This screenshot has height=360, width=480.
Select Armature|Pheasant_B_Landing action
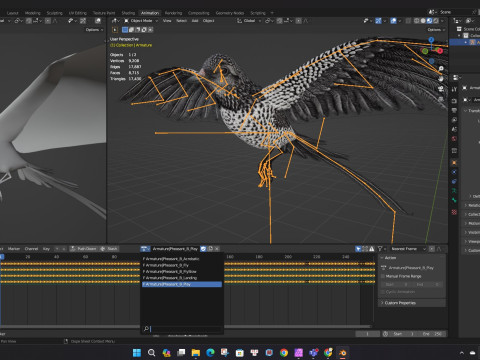coord(182,278)
